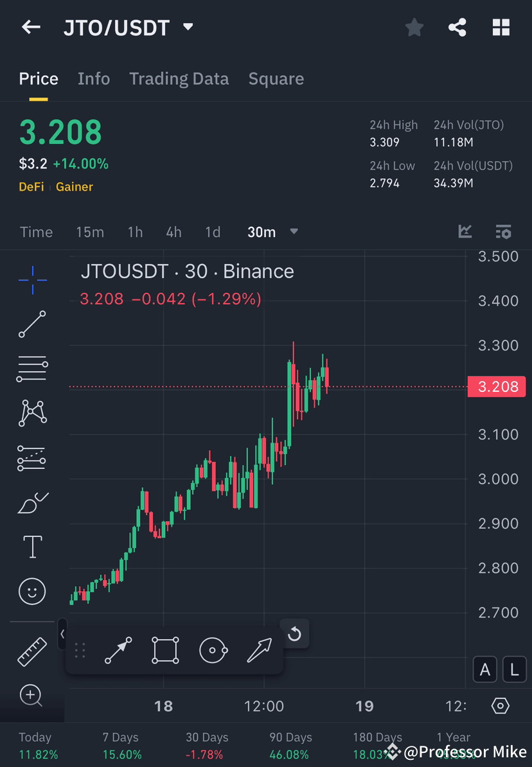Open the Info tab

pos(94,78)
